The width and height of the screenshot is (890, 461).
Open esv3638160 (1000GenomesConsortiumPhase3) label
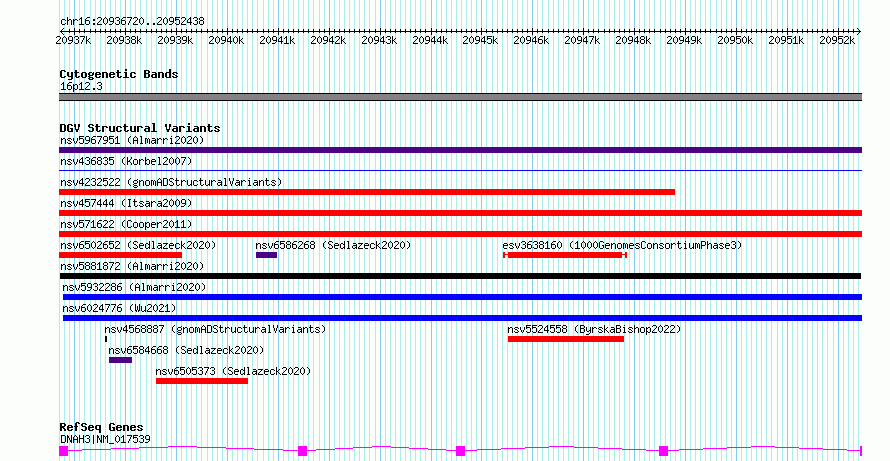pos(622,245)
